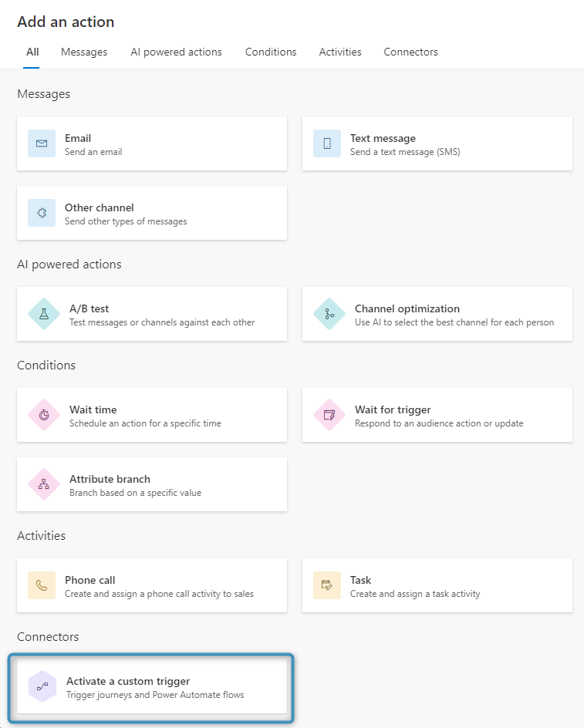Click the Attribute branch hierarchy icon
584x728 pixels.
coord(44,484)
